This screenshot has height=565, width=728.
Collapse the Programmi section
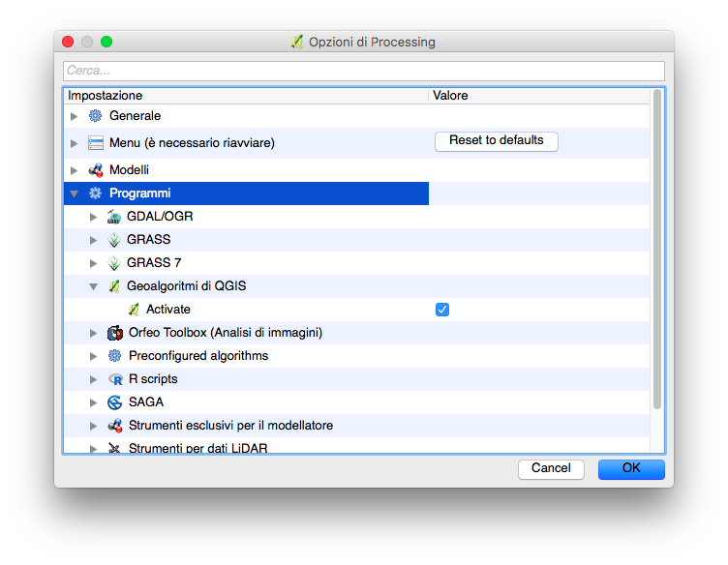[74, 193]
